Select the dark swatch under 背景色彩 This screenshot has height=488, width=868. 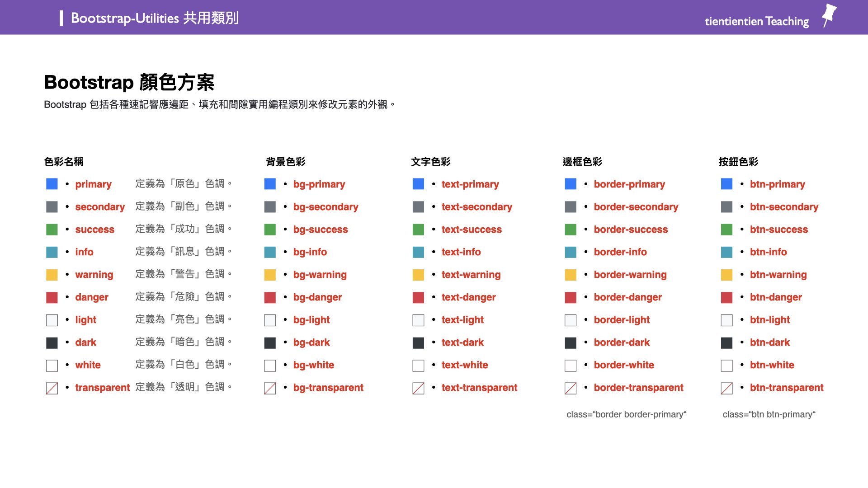[270, 342]
